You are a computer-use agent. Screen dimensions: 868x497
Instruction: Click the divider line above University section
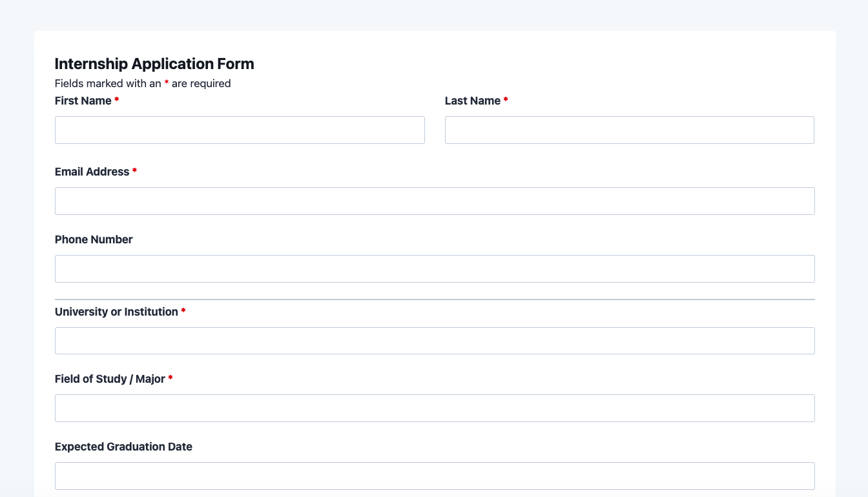click(435, 299)
